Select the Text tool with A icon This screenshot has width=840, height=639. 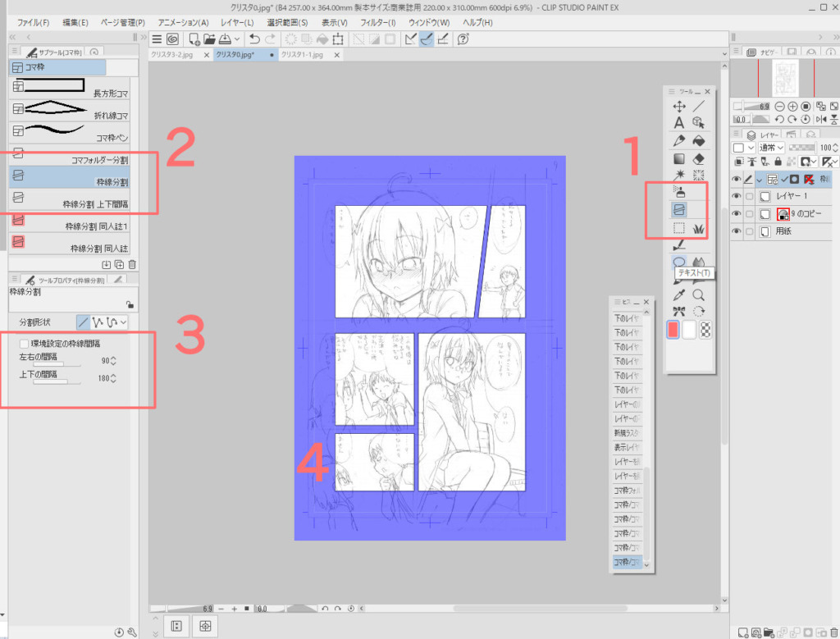679,123
